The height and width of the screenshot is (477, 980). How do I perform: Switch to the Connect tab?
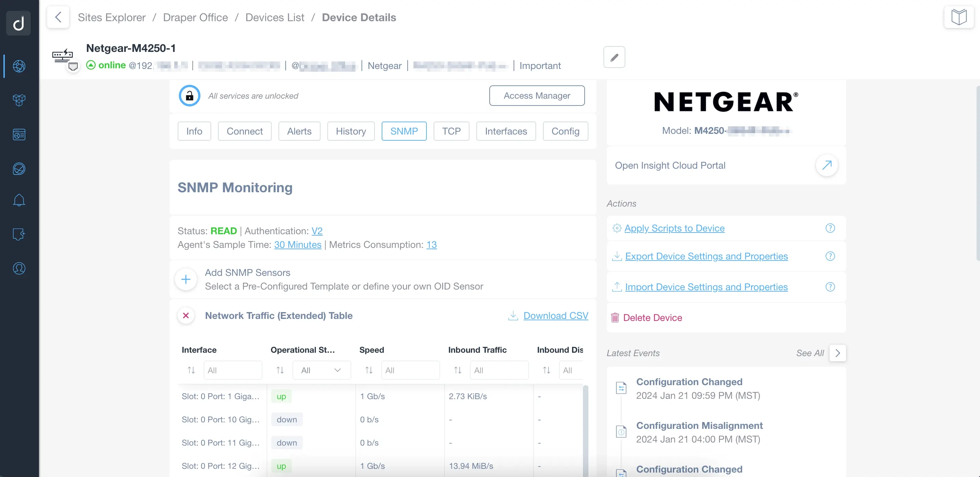[245, 131]
